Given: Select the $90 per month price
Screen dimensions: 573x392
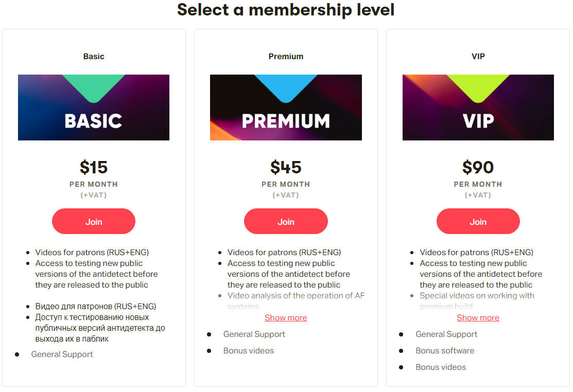Looking at the screenshot, I should coord(478,168).
